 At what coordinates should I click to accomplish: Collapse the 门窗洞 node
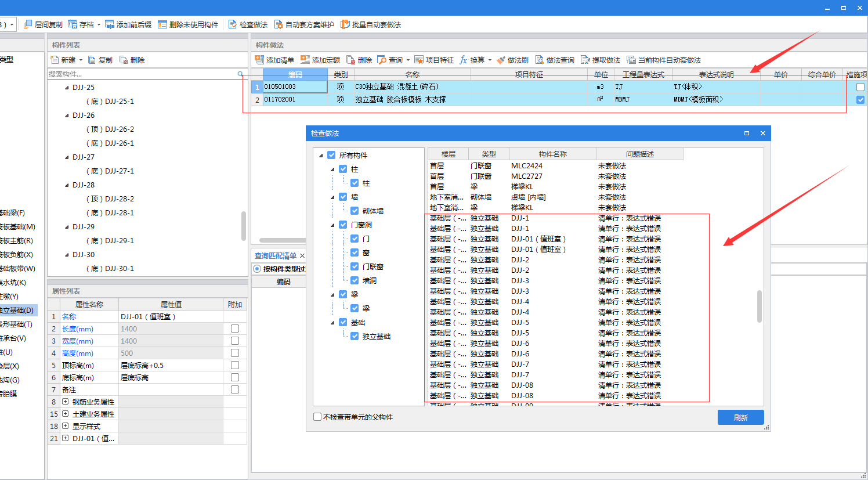tap(332, 225)
